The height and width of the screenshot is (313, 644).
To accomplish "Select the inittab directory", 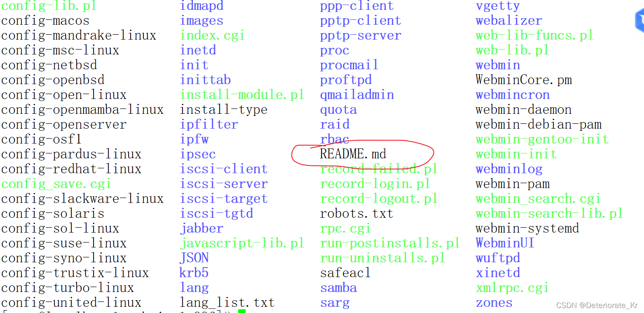I will pyautogui.click(x=205, y=80).
